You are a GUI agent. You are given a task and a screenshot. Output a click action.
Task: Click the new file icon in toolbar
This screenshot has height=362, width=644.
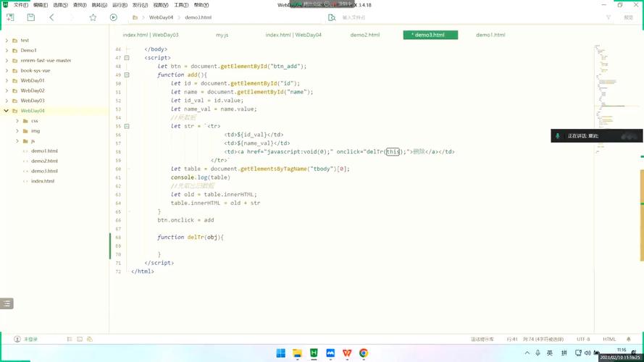(x=10, y=17)
